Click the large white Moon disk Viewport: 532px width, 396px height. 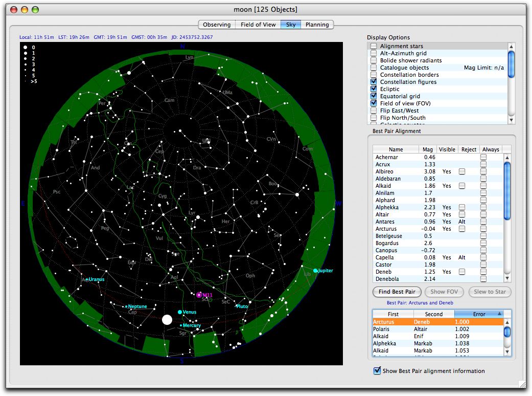coord(167,320)
